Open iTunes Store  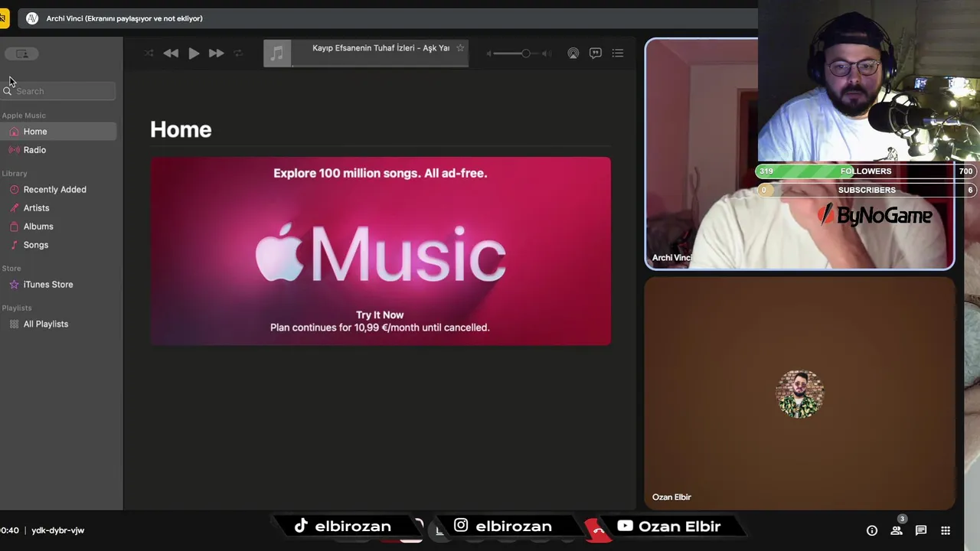point(58,285)
